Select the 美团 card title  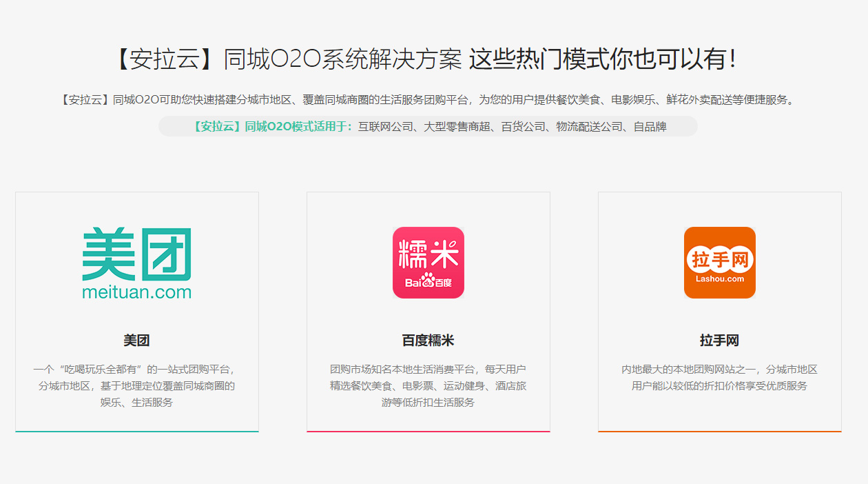click(137, 341)
